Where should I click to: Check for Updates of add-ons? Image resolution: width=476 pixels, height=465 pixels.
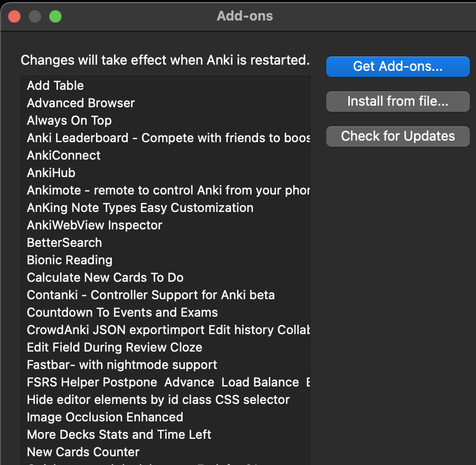tap(398, 137)
